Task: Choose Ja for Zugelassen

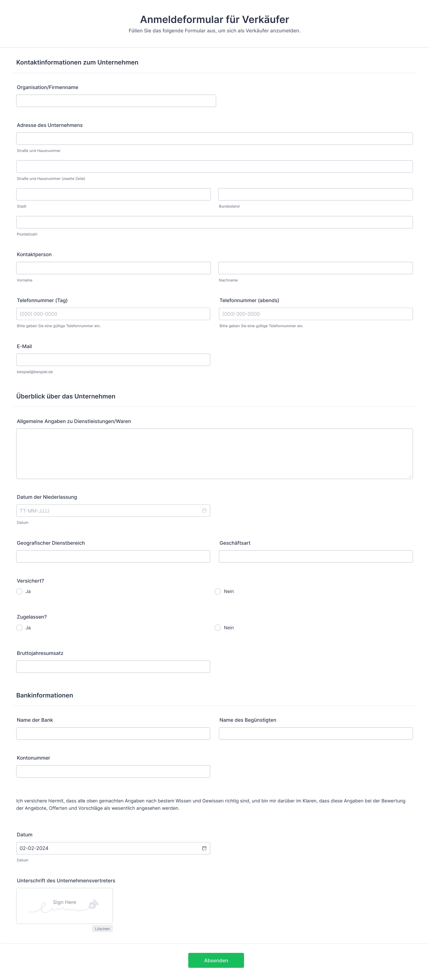Action: pyautogui.click(x=19, y=627)
